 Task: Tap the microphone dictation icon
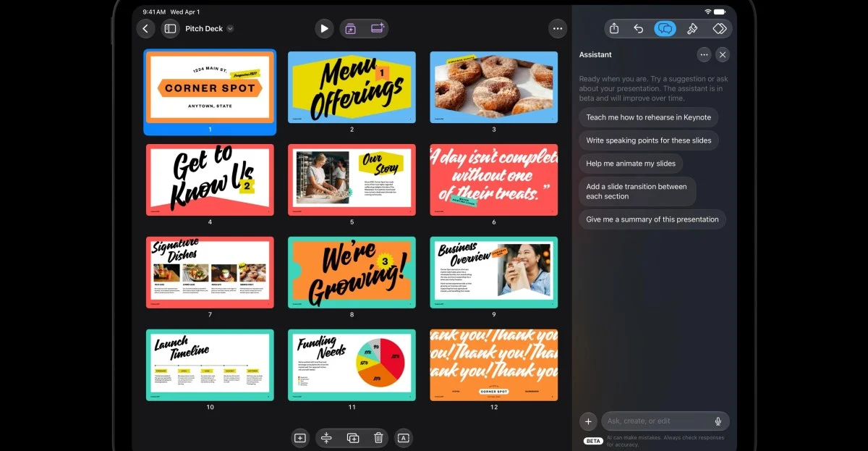(718, 421)
